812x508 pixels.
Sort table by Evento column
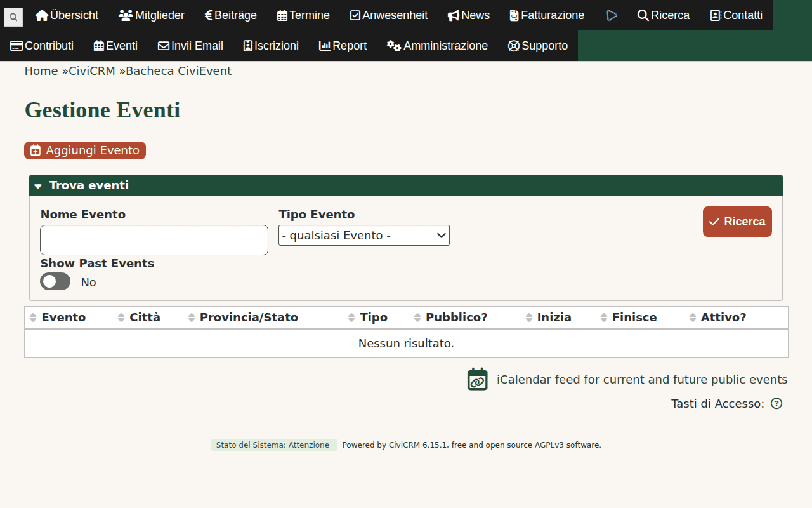point(58,317)
